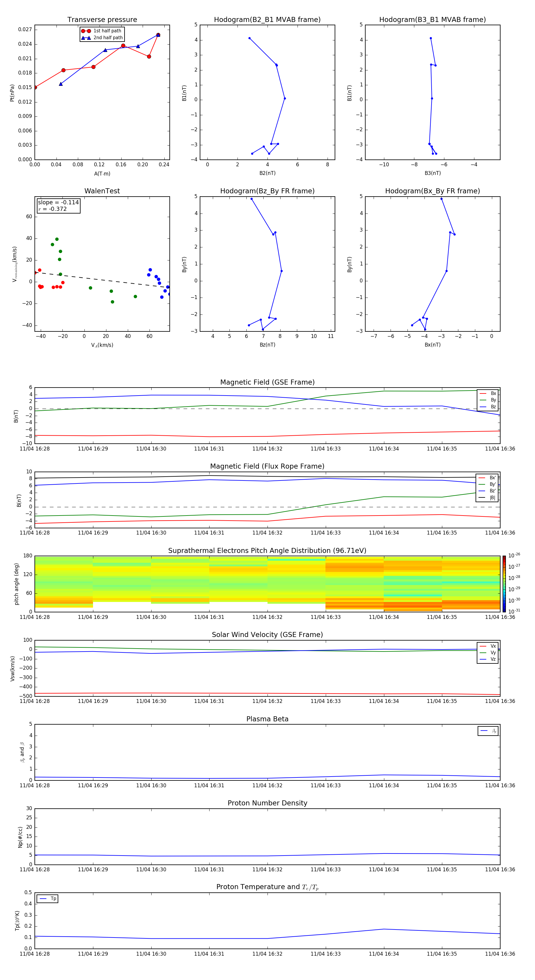Click the 'Solar Wind Velocity (GSE Frame)' title
The width and height of the screenshot is (535, 980).
pos(267,635)
